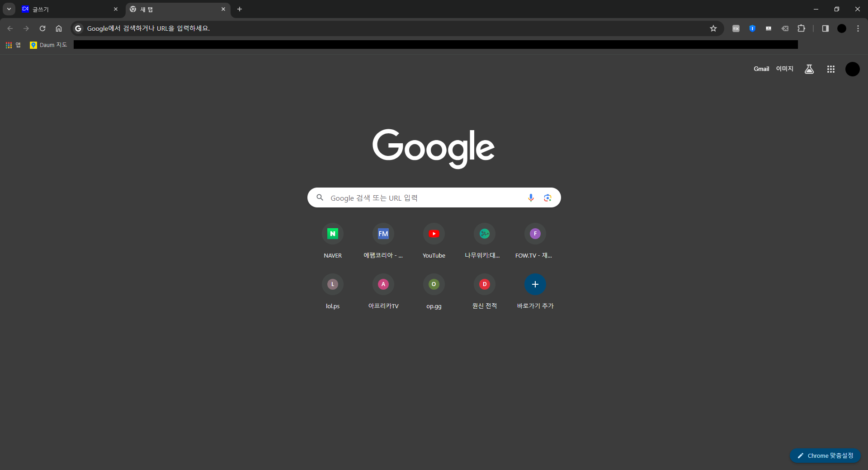Open a new tab with plus button

pos(240,9)
